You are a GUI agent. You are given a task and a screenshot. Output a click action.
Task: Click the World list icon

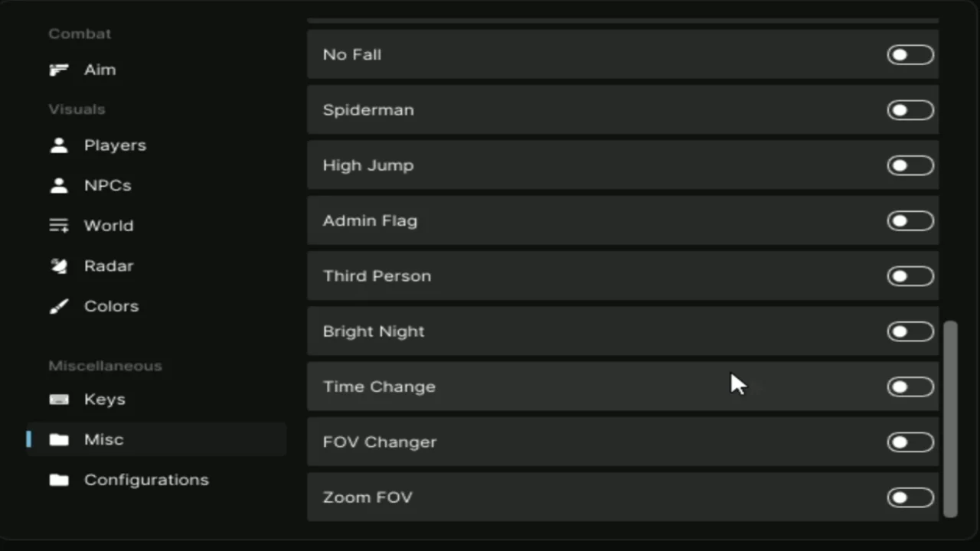point(59,226)
